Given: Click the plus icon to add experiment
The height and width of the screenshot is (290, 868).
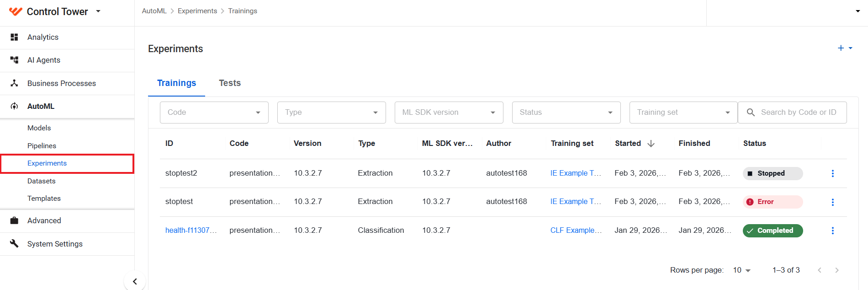Looking at the screenshot, I should pyautogui.click(x=841, y=48).
